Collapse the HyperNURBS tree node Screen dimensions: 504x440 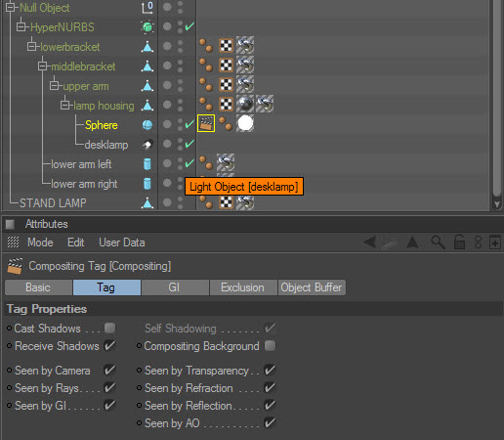[x=21, y=27]
